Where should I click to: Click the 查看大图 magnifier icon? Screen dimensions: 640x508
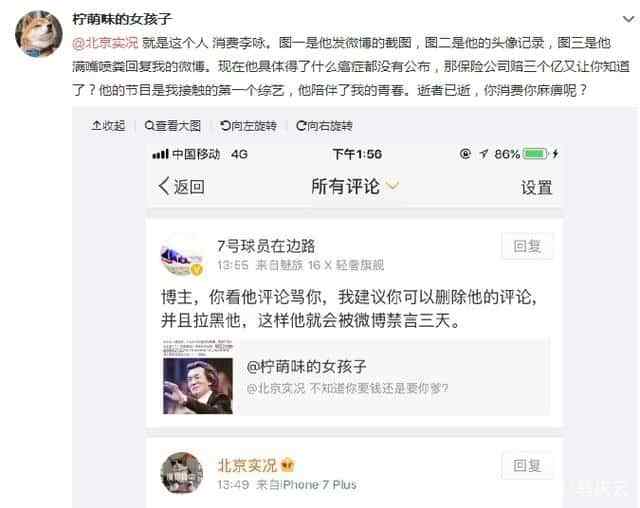click(149, 126)
